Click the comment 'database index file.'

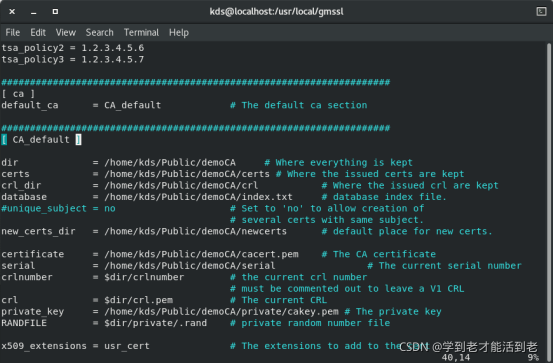(390, 197)
